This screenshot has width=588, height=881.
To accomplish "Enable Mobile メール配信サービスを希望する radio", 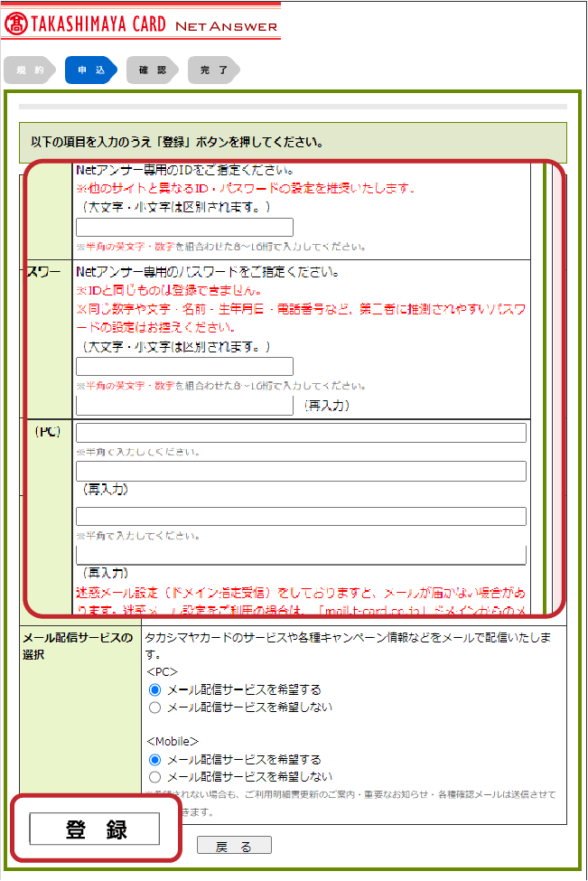I will pyautogui.click(x=155, y=760).
